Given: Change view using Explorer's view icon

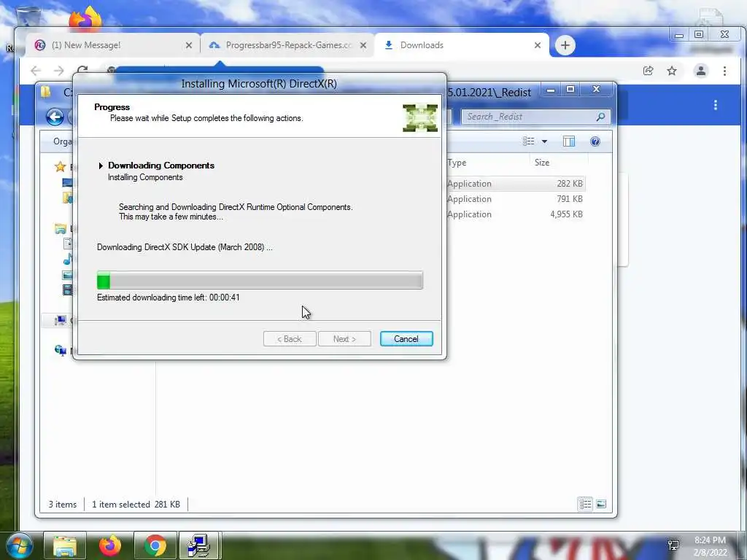Looking at the screenshot, I should pos(528,141).
